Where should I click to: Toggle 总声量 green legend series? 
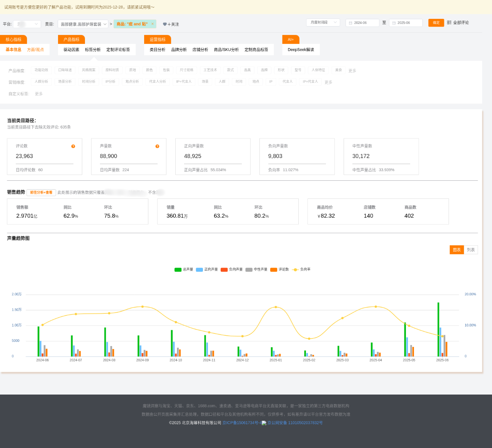[184, 270]
